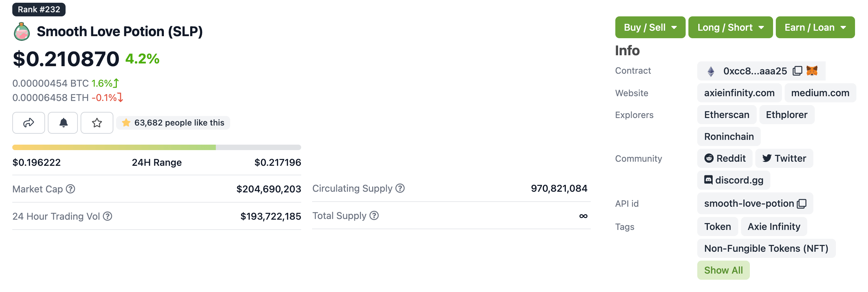Viewport: 868px width, 292px height.
Task: Click the Smooth Love Potion coin logo
Action: tap(22, 31)
